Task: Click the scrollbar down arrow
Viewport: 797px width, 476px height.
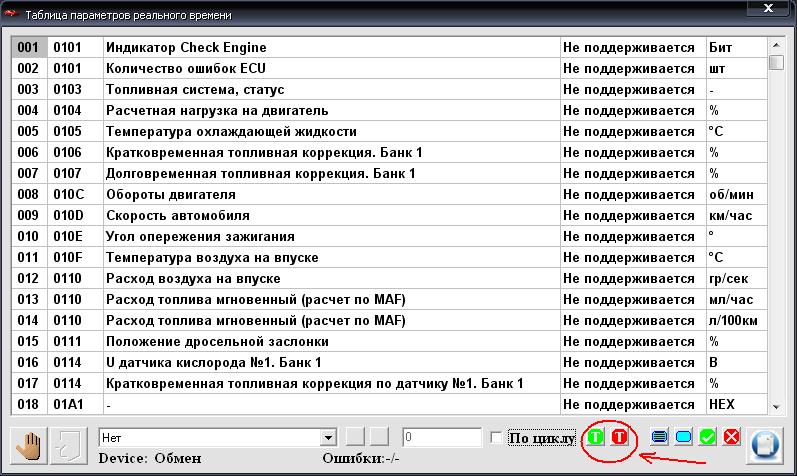Action: pos(776,406)
